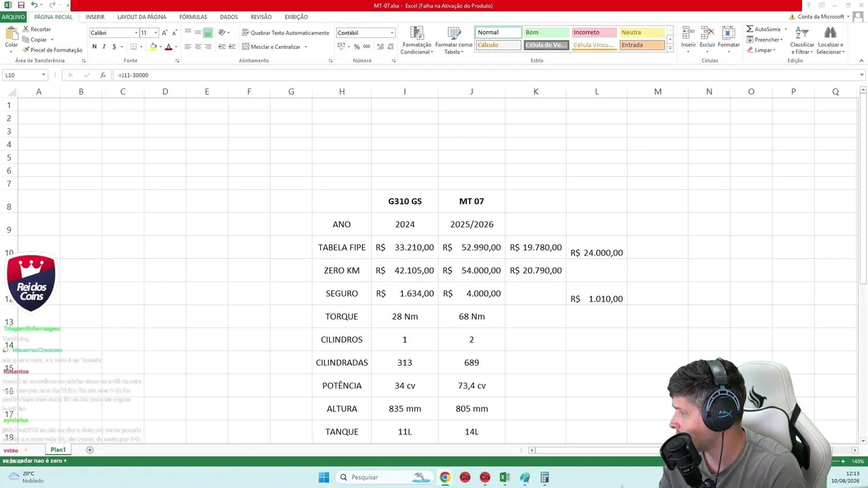The image size is (868, 488).
Task: Click the AutoSoma sigma icon
Action: click(x=750, y=29)
